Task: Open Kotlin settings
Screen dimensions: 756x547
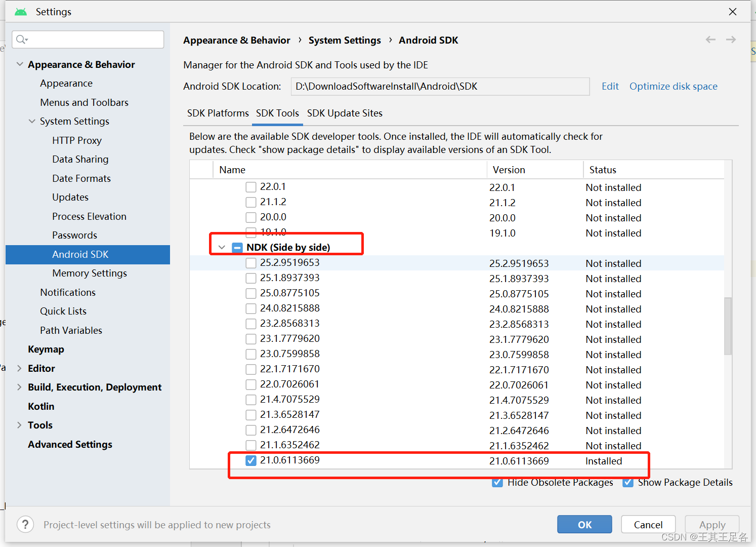Action: [x=41, y=406]
